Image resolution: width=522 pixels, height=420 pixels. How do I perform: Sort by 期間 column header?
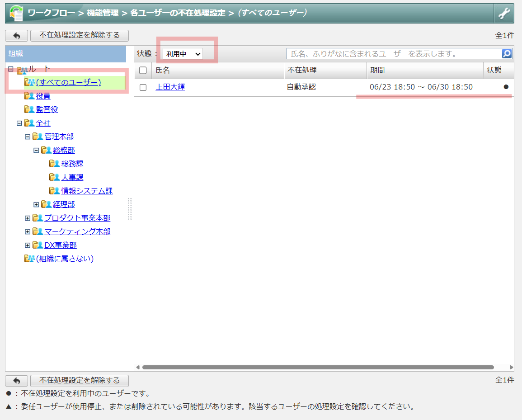(425, 70)
